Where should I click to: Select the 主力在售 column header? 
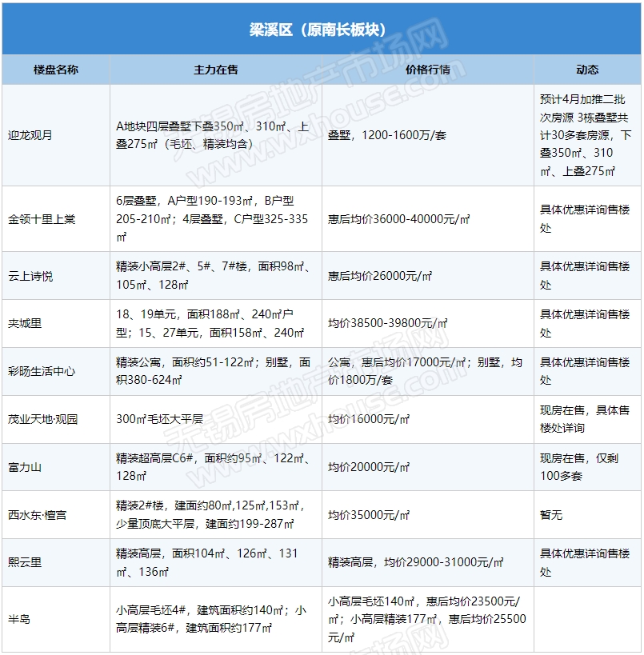(x=216, y=70)
